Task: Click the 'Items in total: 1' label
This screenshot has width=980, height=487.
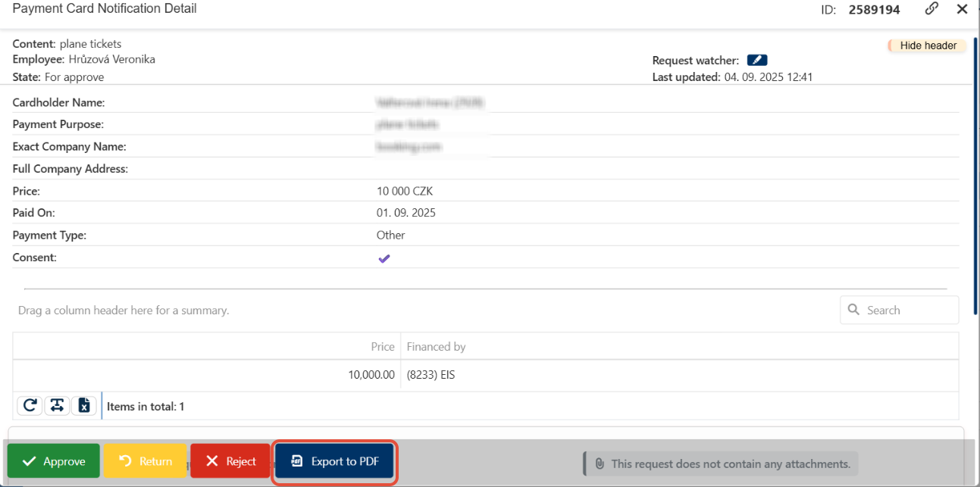Action: [146, 407]
